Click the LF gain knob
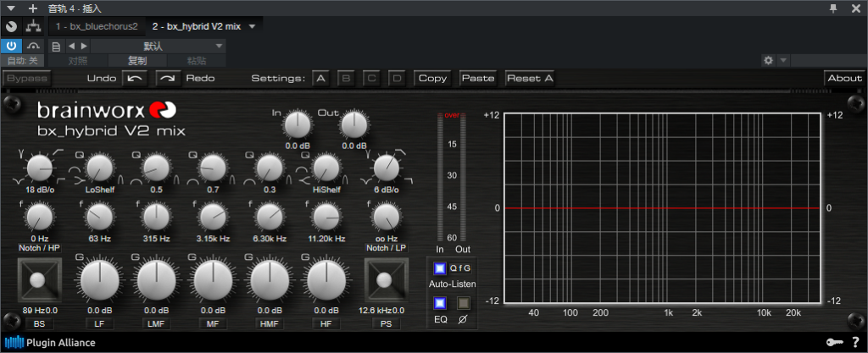The width and height of the screenshot is (868, 353). coord(100,280)
